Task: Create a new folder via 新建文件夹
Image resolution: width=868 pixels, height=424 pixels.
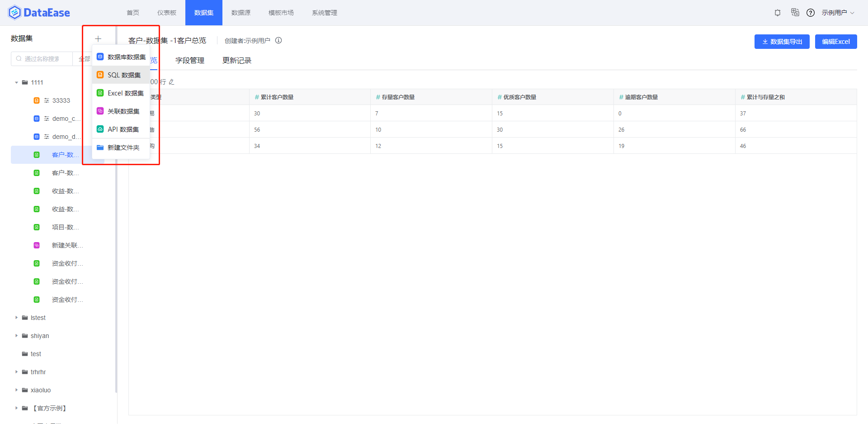Action: 121,148
